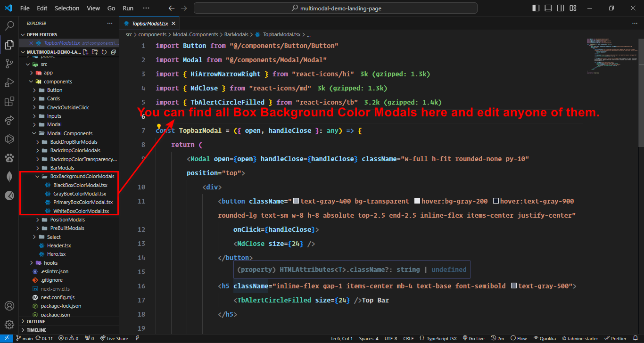Image resolution: width=644 pixels, height=343 pixels.
Task: Click New File icon in explorer header
Action: pos(86,52)
